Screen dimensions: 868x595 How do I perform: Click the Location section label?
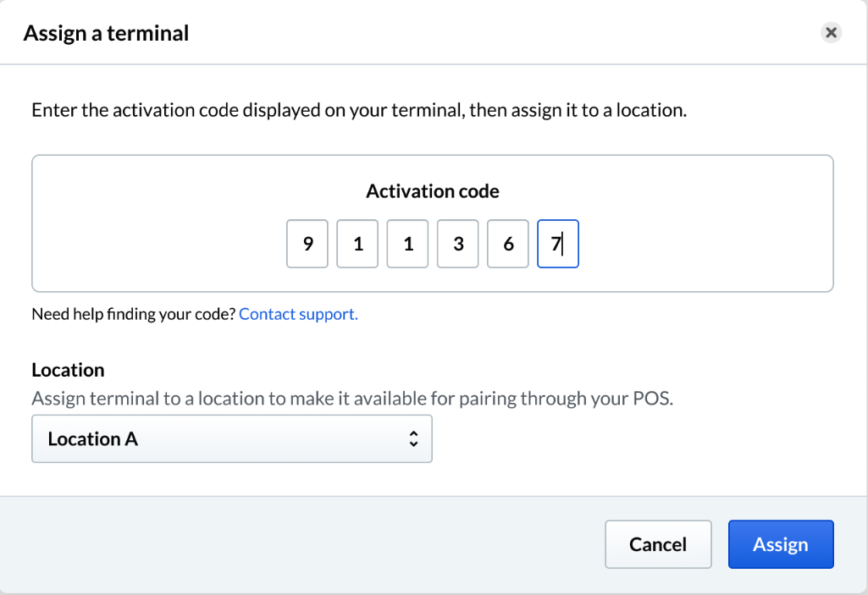pyautogui.click(x=68, y=370)
